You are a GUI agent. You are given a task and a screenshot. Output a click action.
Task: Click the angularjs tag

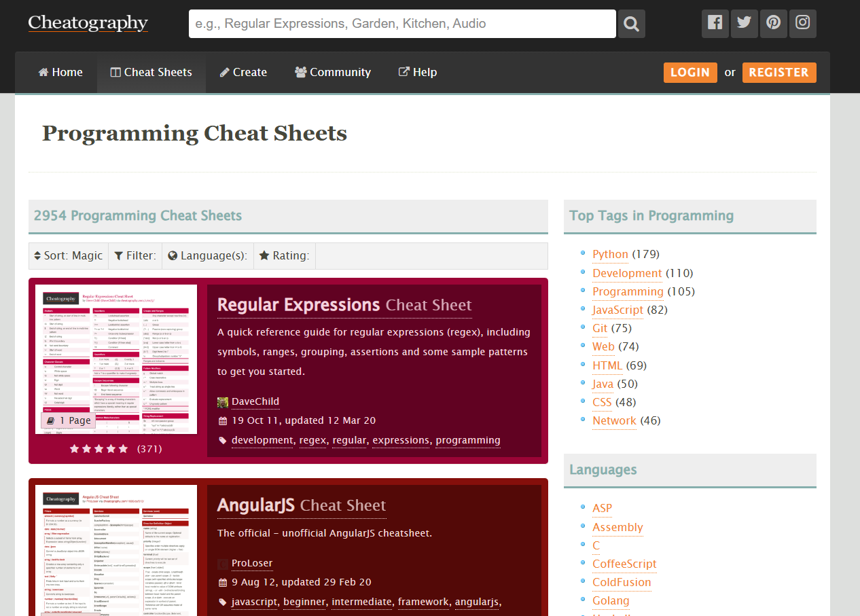(x=477, y=602)
